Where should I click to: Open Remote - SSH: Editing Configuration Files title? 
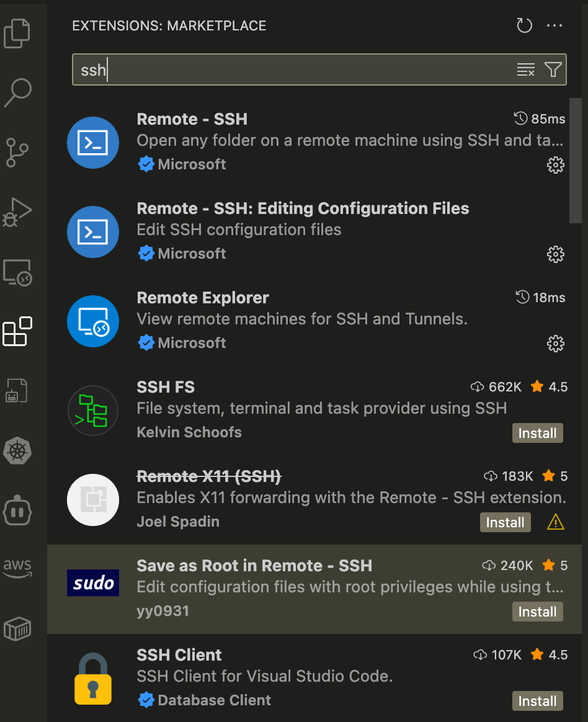pos(303,208)
